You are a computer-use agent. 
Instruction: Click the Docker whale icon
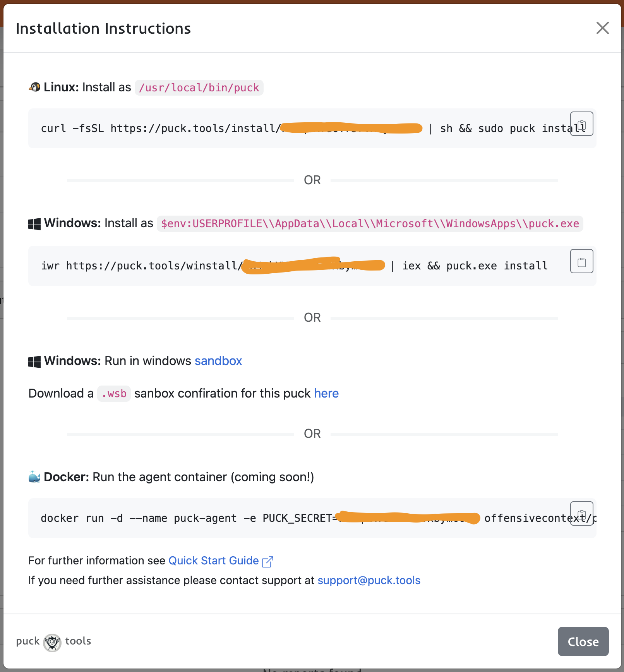34,477
